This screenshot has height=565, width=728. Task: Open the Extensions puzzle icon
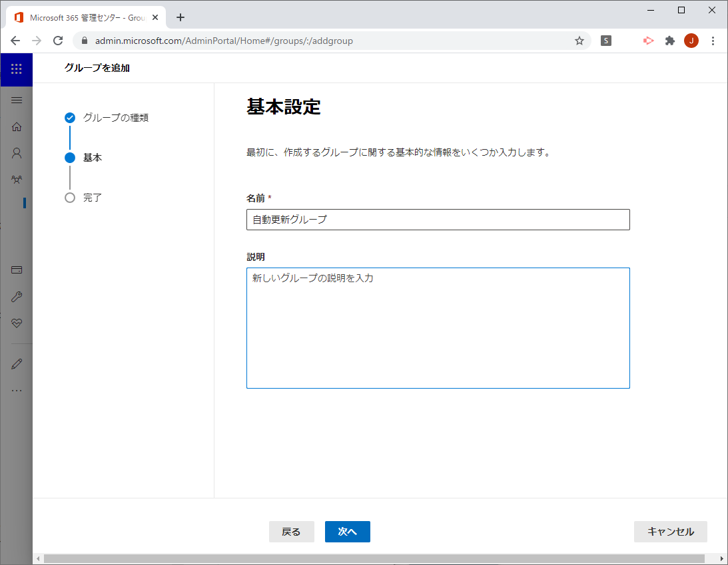669,41
